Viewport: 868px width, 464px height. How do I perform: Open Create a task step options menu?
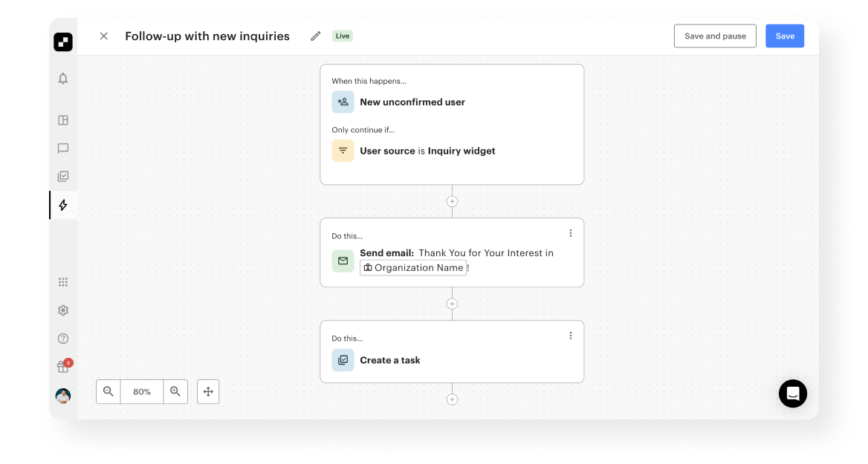(571, 336)
